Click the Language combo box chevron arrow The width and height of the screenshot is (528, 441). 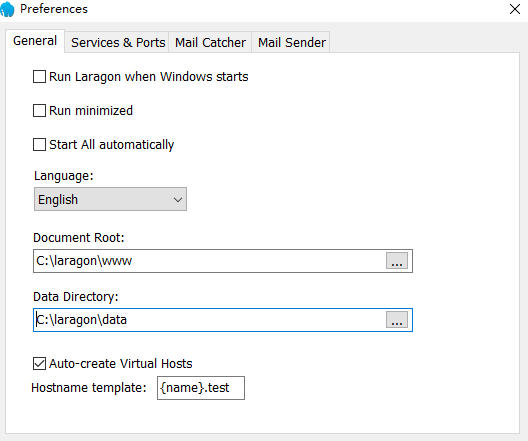tap(178, 200)
